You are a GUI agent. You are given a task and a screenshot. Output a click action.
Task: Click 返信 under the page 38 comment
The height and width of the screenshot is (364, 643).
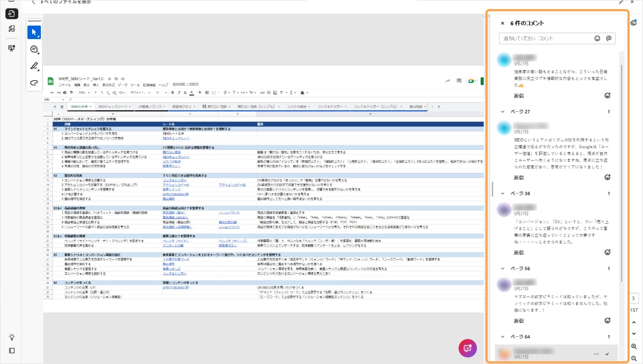point(519,252)
